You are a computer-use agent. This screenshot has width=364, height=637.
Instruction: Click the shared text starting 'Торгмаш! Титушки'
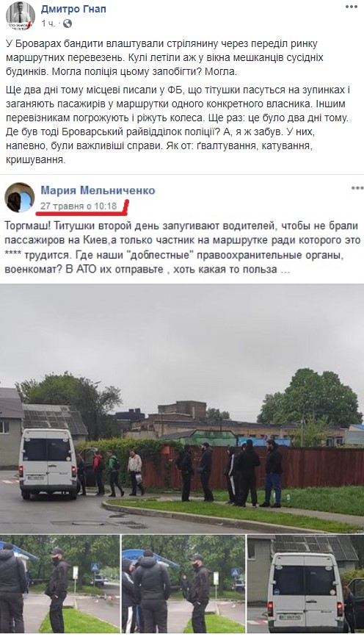coord(183,247)
